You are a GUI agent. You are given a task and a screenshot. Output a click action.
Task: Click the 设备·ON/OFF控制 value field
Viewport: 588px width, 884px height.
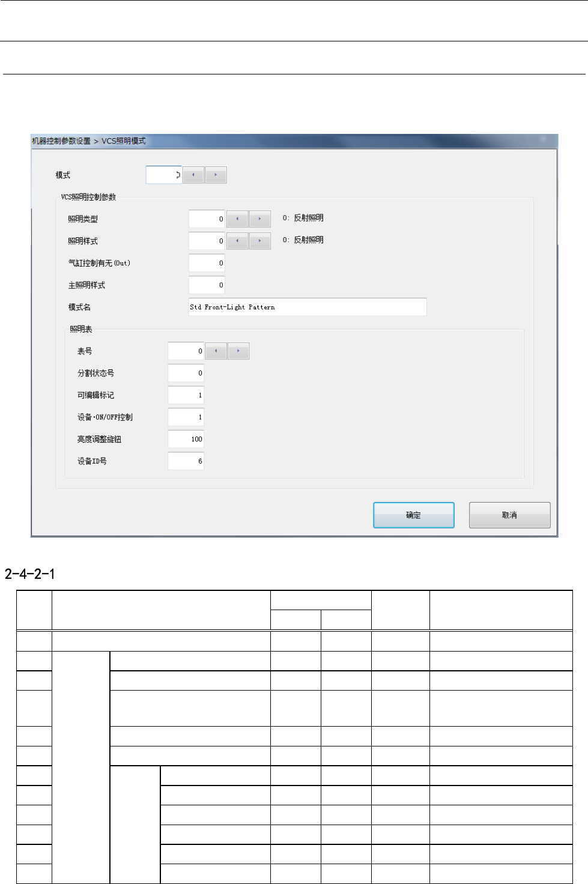[186, 417]
